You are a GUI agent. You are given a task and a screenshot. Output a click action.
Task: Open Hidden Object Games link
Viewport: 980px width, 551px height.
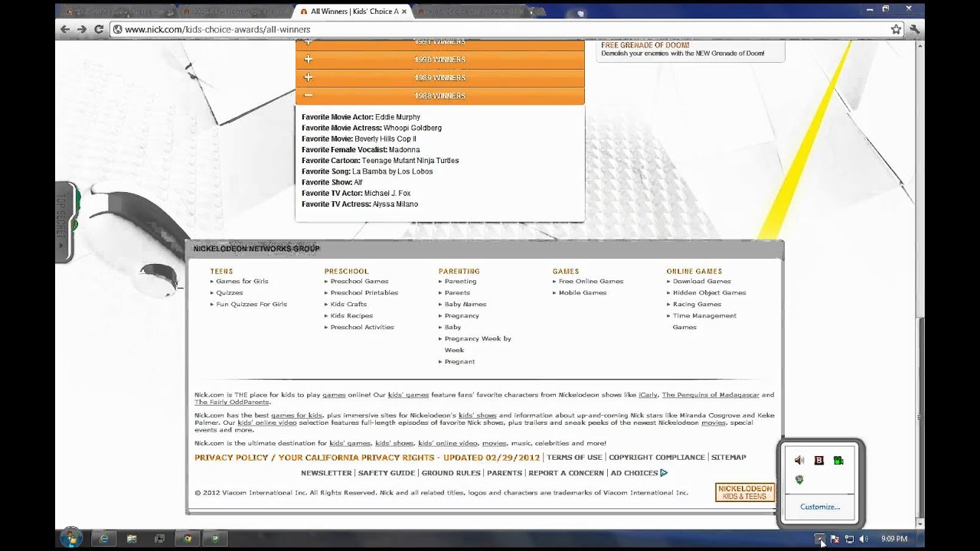[709, 292]
